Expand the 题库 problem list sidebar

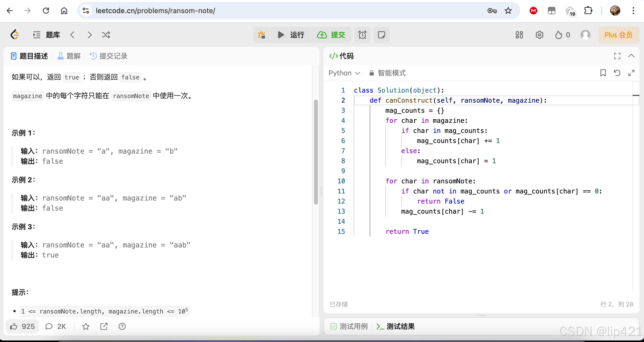point(47,35)
